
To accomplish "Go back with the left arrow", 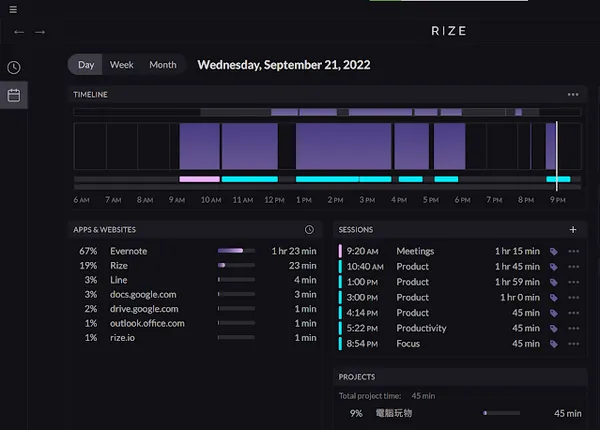I will click(19, 32).
